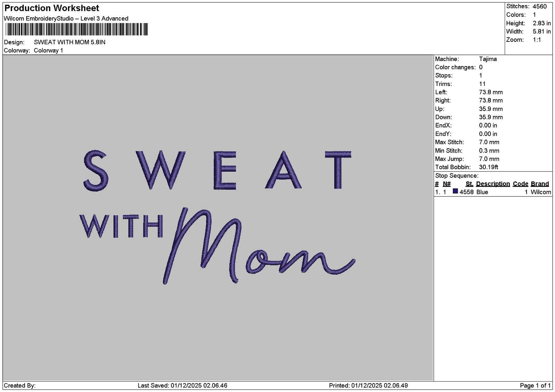Click the Colors value 1
This screenshot has height=392, width=555.
click(x=534, y=15)
